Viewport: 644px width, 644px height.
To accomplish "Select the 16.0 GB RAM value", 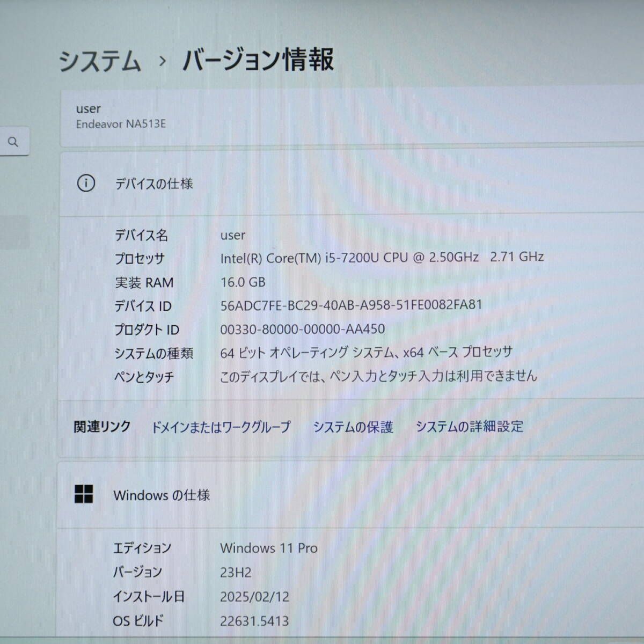I will (243, 282).
